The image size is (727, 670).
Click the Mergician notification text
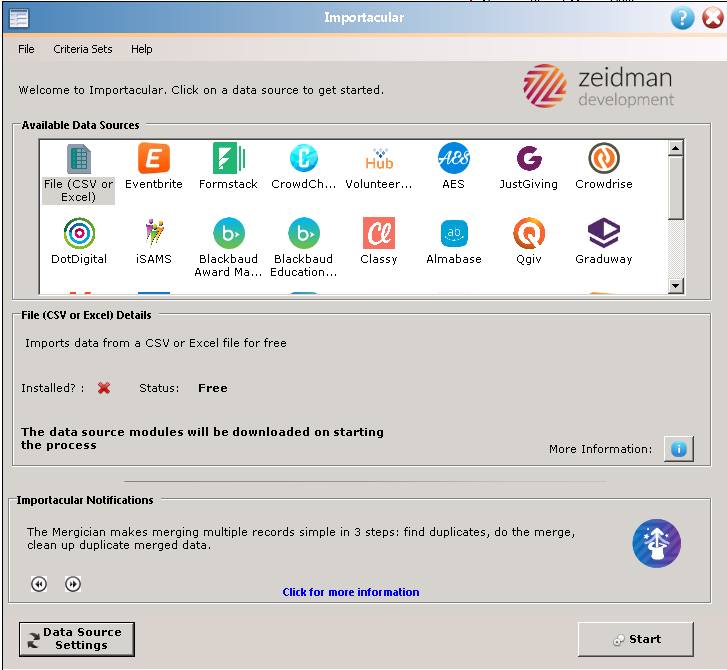[301, 538]
